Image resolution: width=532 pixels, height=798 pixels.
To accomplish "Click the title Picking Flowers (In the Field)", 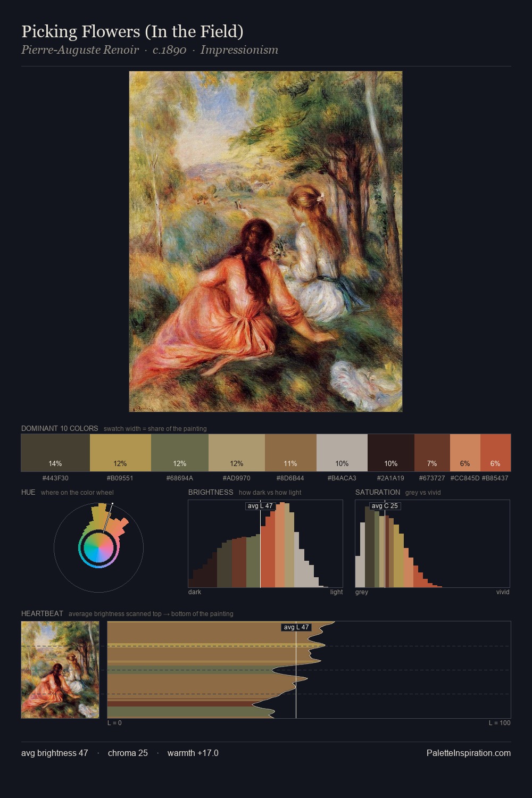I will click(132, 31).
